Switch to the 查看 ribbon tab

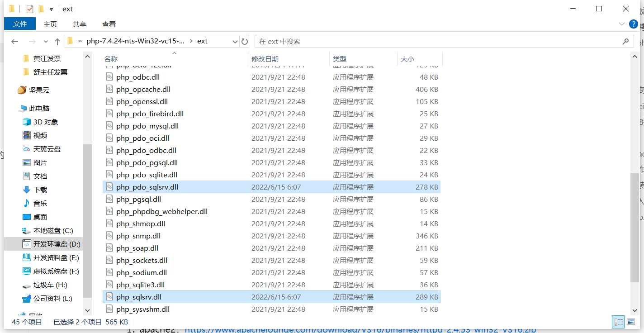(x=109, y=24)
